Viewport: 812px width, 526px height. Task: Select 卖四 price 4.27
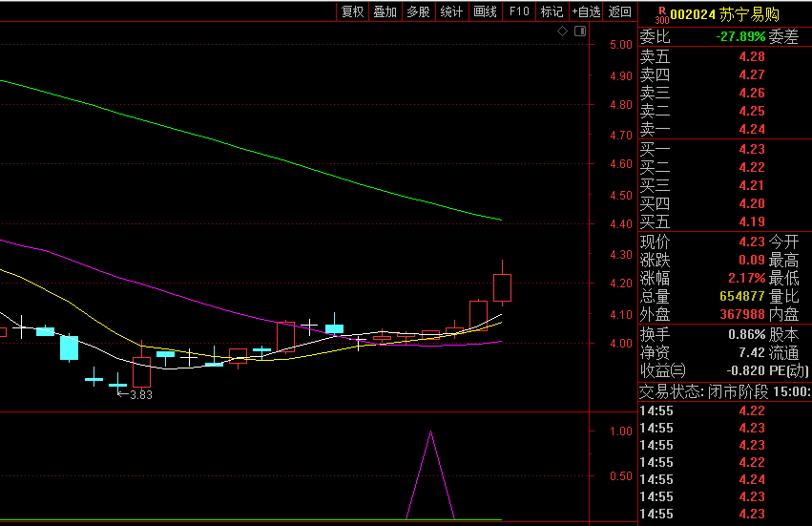[752, 74]
